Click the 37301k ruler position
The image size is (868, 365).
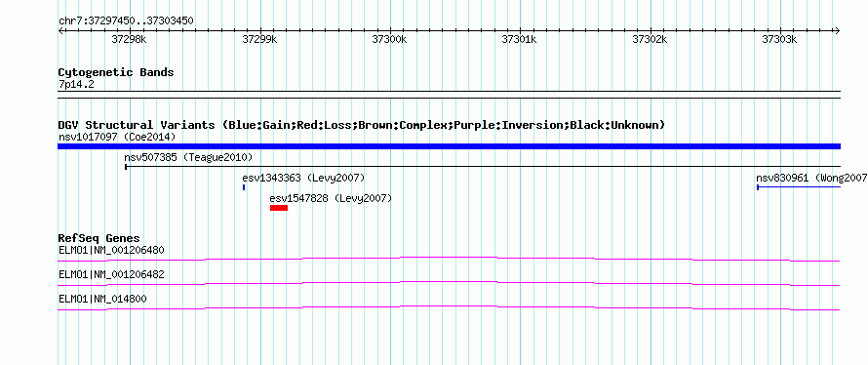tap(519, 39)
